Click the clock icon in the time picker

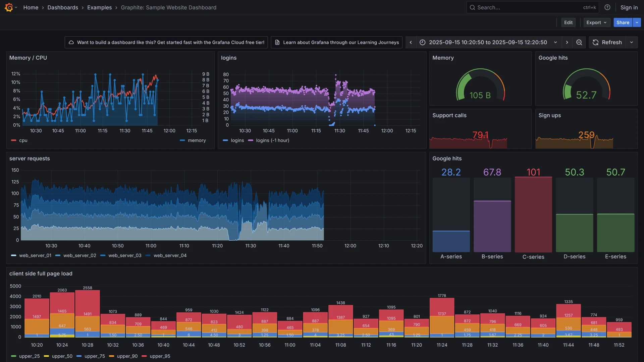tap(422, 42)
